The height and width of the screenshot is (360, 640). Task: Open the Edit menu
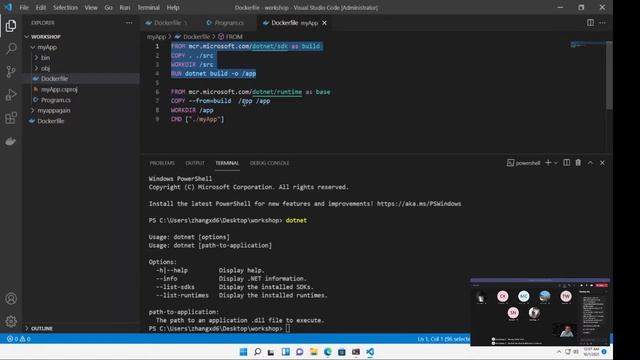pyautogui.click(x=40, y=7)
